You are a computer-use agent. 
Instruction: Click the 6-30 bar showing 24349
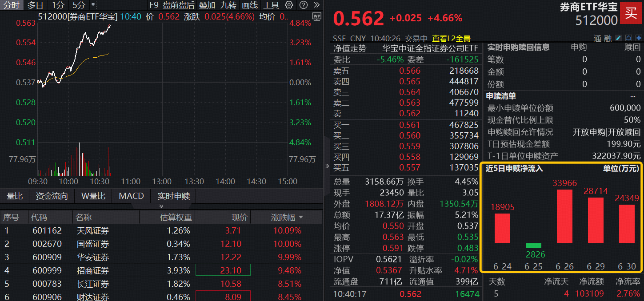coord(627,224)
